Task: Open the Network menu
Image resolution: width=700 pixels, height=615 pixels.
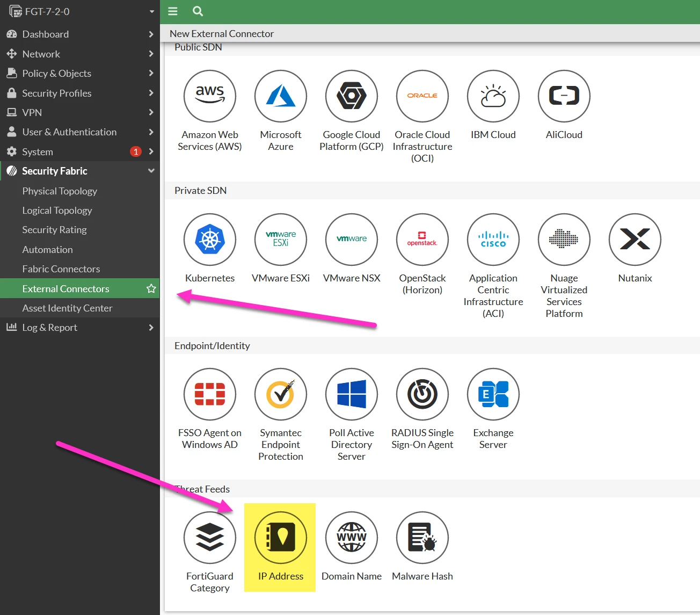Action: pyautogui.click(x=41, y=54)
